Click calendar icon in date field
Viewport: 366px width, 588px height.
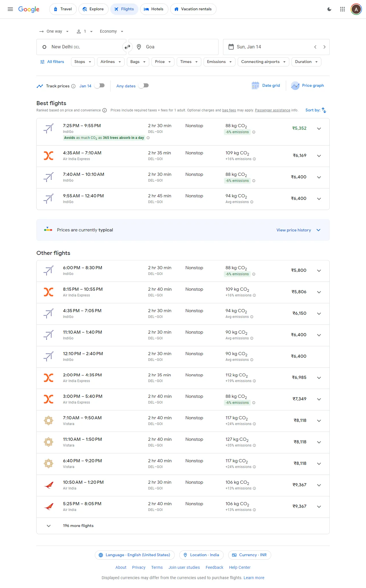tap(231, 47)
